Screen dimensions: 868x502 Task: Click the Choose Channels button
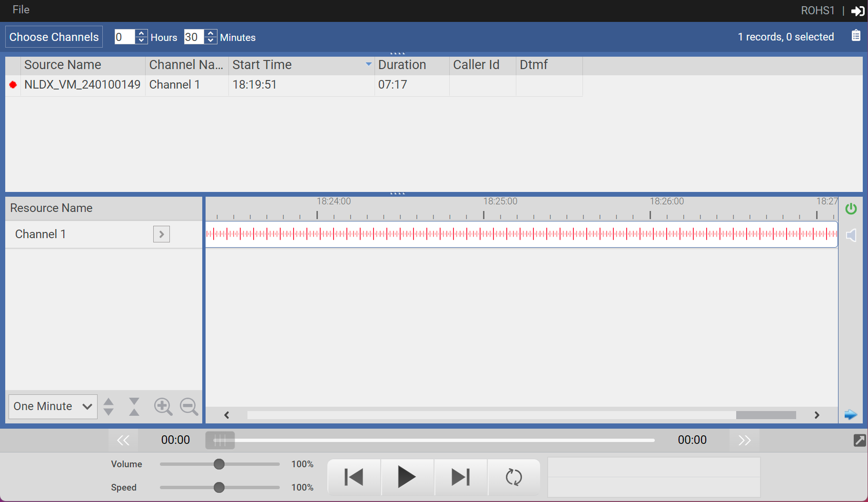click(x=54, y=37)
